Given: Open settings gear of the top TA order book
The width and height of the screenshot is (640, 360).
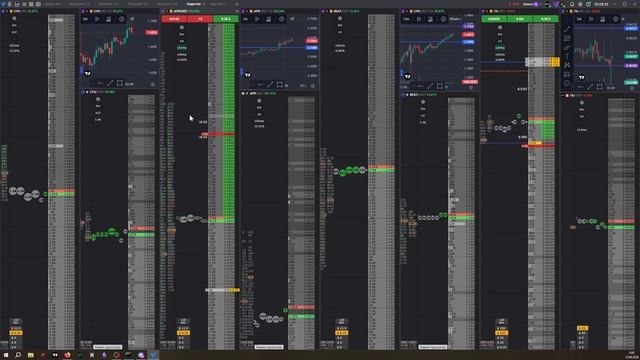Looking at the screenshot, I should pos(500,28).
